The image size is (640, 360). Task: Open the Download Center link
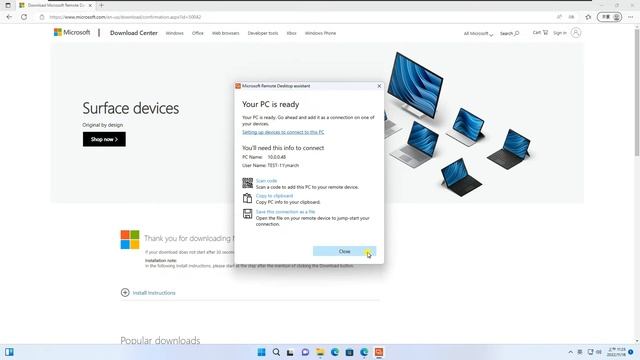[x=133, y=33]
